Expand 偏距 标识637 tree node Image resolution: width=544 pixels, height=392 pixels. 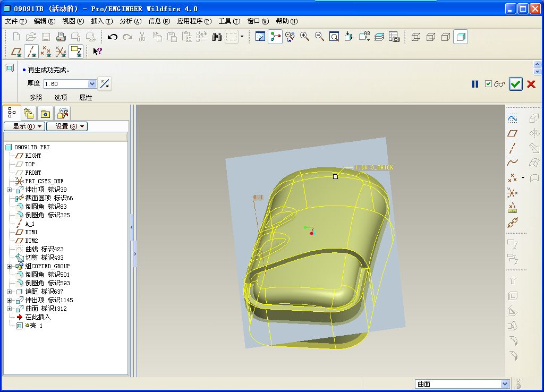tap(10, 292)
